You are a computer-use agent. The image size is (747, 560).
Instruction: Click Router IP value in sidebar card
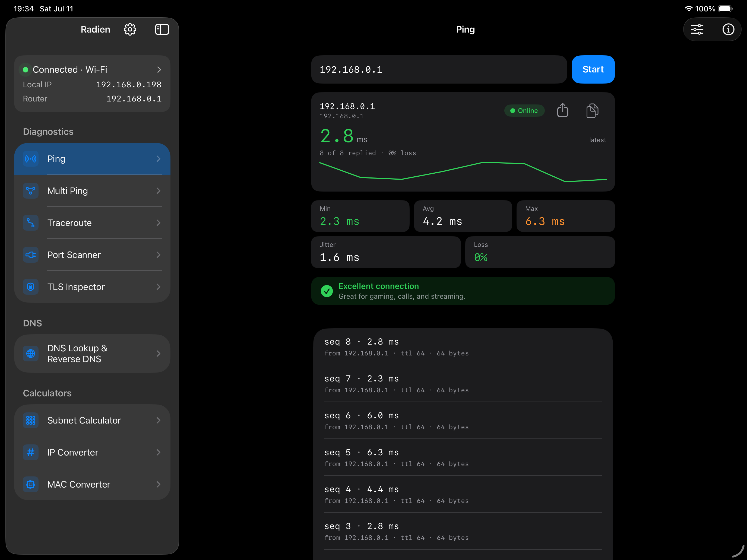[134, 98]
